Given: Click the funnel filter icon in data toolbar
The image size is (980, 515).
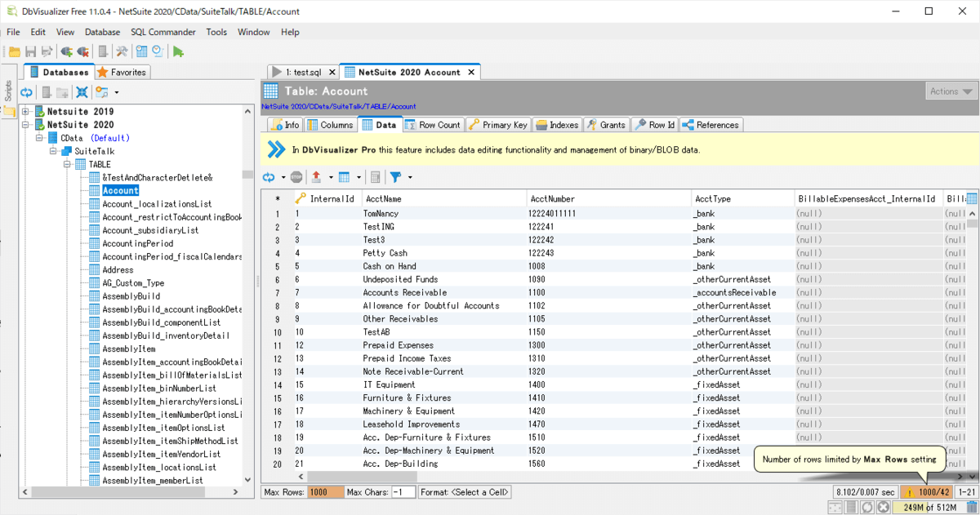Looking at the screenshot, I should [x=395, y=177].
